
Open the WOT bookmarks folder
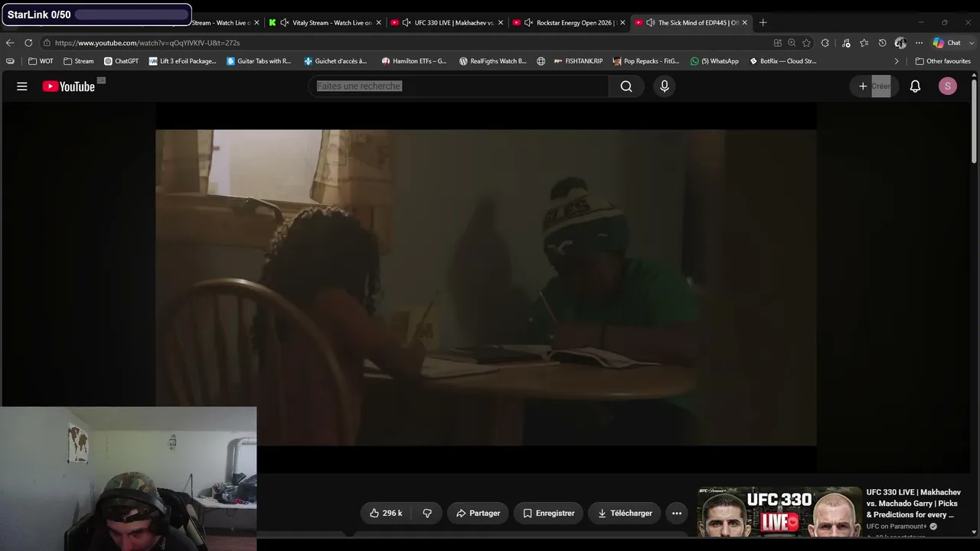click(x=41, y=61)
